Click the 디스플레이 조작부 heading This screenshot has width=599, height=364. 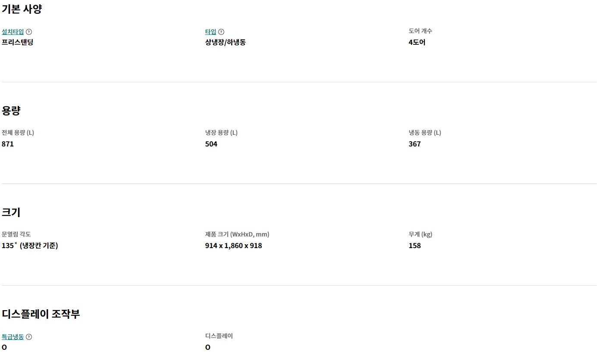(41, 314)
